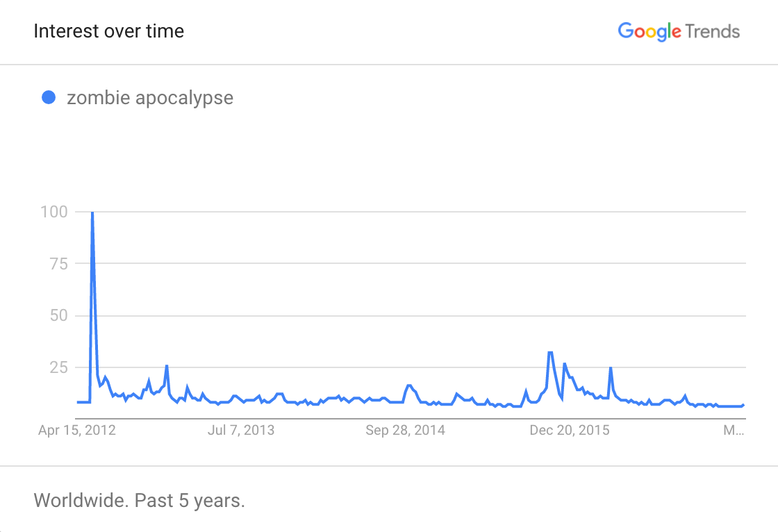Click the Google Trends logo

point(678,31)
